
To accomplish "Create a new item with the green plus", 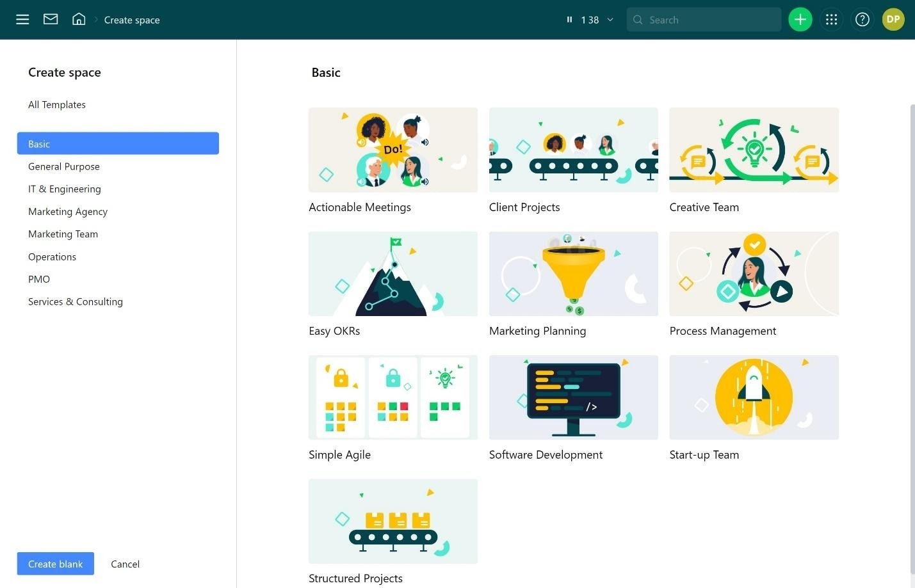I will click(x=800, y=19).
